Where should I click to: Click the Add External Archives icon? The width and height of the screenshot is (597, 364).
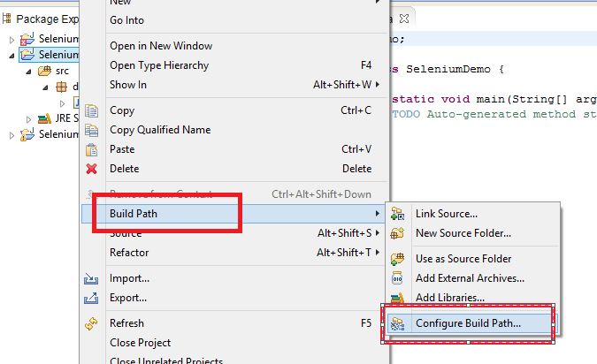tap(397, 278)
